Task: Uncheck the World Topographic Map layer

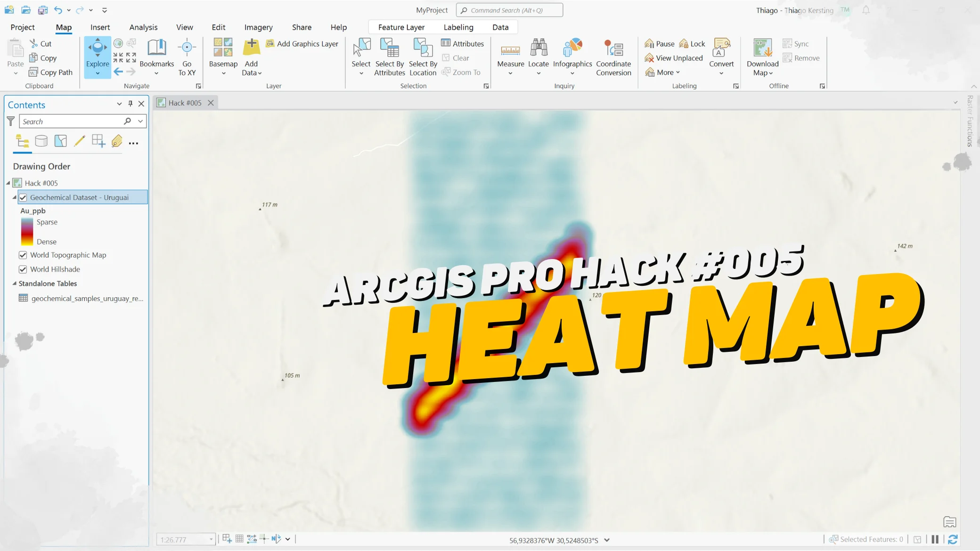Action: pyautogui.click(x=23, y=255)
